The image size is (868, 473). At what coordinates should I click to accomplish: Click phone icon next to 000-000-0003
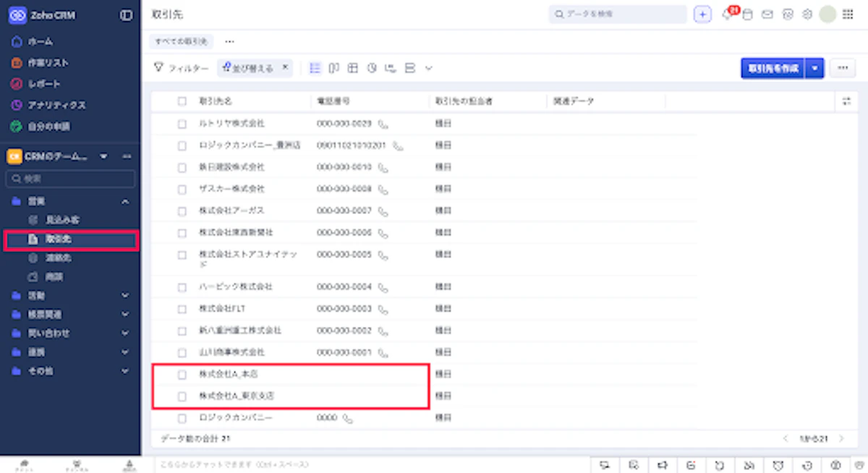coord(383,309)
